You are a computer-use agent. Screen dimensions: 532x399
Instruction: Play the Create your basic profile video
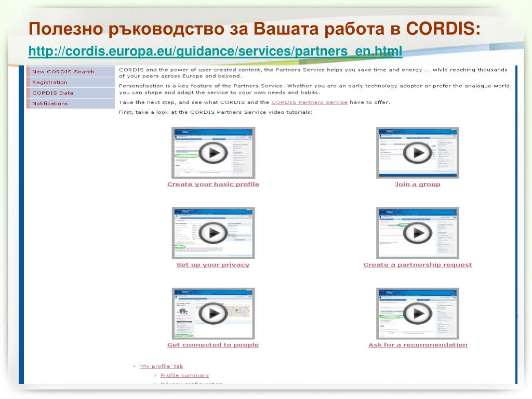[213, 153]
